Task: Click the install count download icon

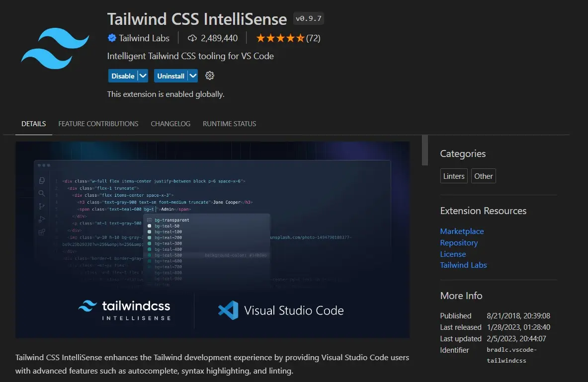Action: point(192,38)
